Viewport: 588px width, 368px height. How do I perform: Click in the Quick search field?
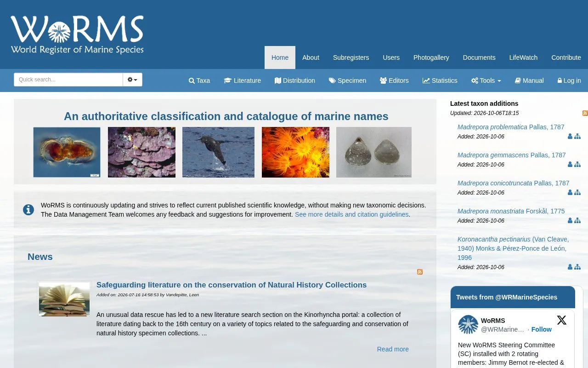[68, 80]
